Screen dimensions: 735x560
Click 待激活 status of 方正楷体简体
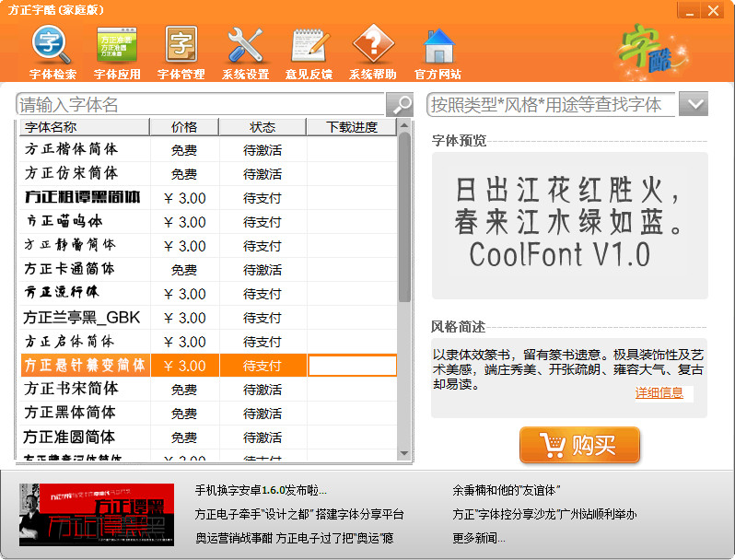coord(262,150)
